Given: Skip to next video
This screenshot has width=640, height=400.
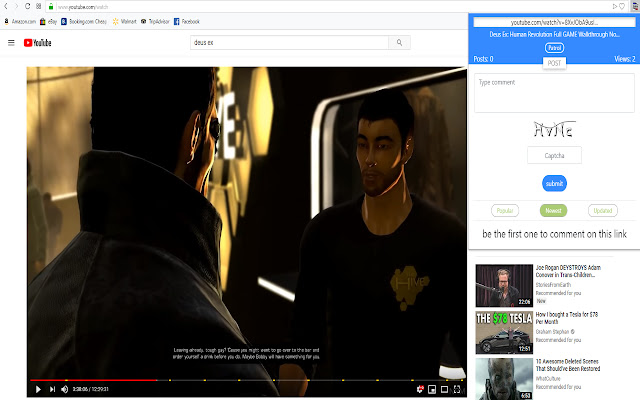Looking at the screenshot, I should [x=52, y=389].
